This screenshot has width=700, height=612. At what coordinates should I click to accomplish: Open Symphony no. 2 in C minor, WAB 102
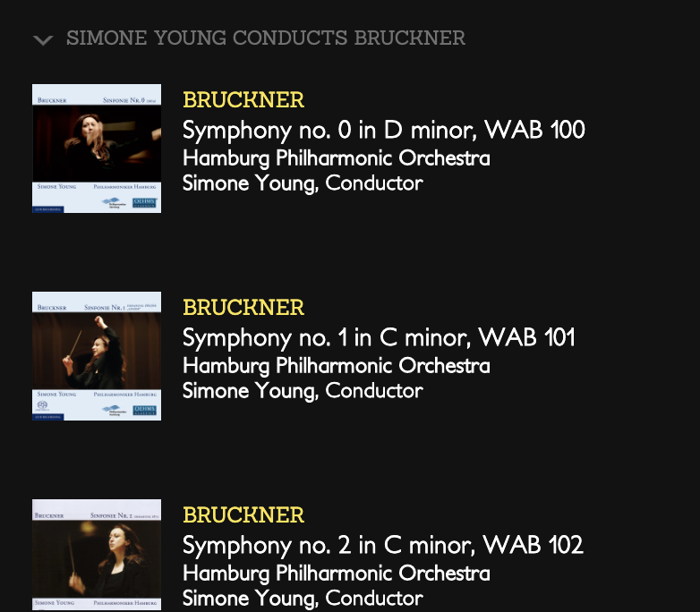(x=382, y=545)
